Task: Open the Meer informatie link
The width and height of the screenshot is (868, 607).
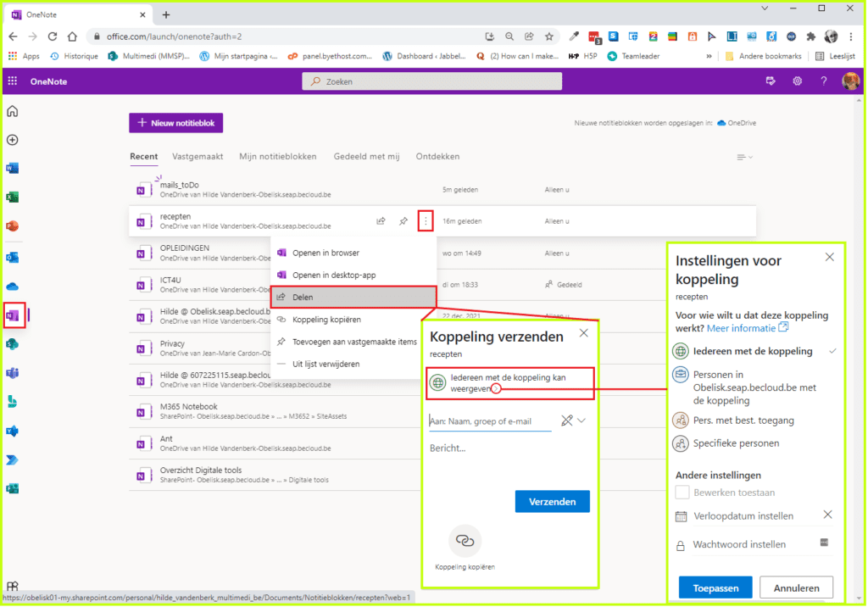Action: [748, 328]
